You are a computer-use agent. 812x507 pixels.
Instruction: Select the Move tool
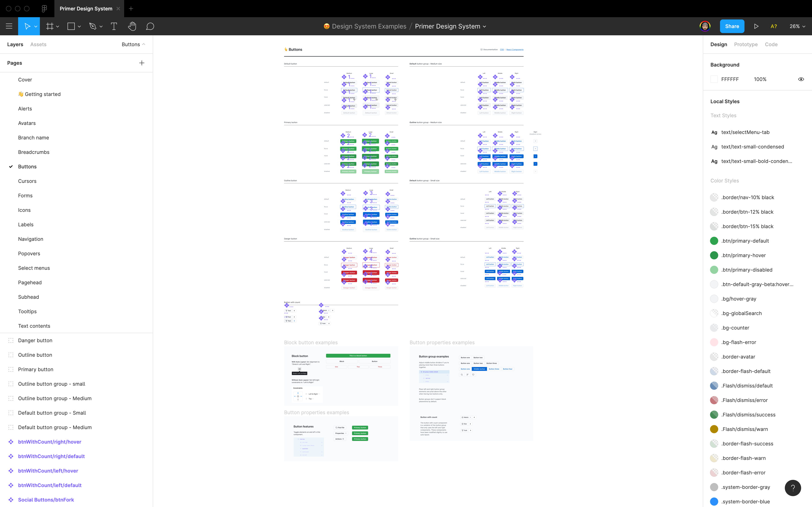[x=27, y=26]
